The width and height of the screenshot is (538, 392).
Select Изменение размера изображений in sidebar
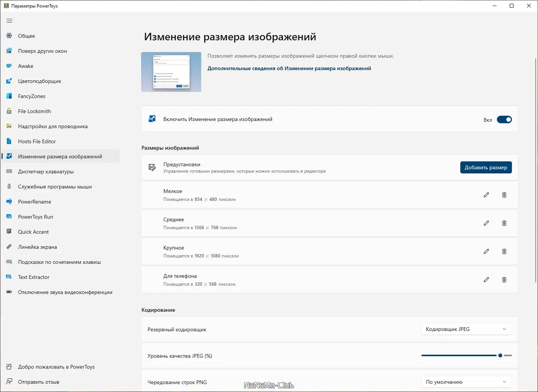61,156
